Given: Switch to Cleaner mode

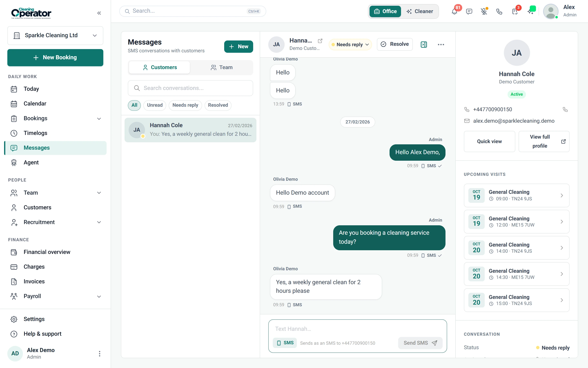Looking at the screenshot, I should (420, 11).
